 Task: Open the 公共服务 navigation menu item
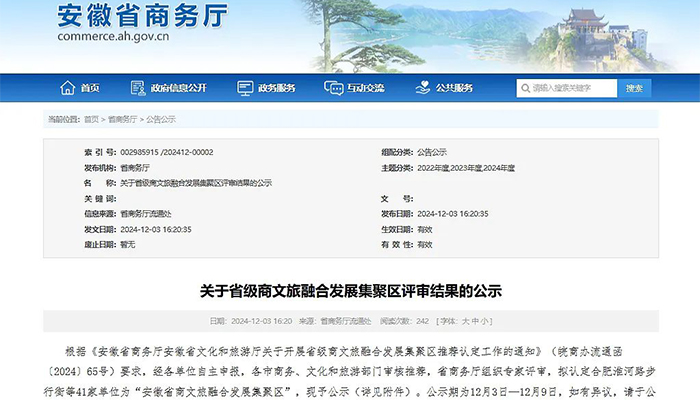pos(456,88)
